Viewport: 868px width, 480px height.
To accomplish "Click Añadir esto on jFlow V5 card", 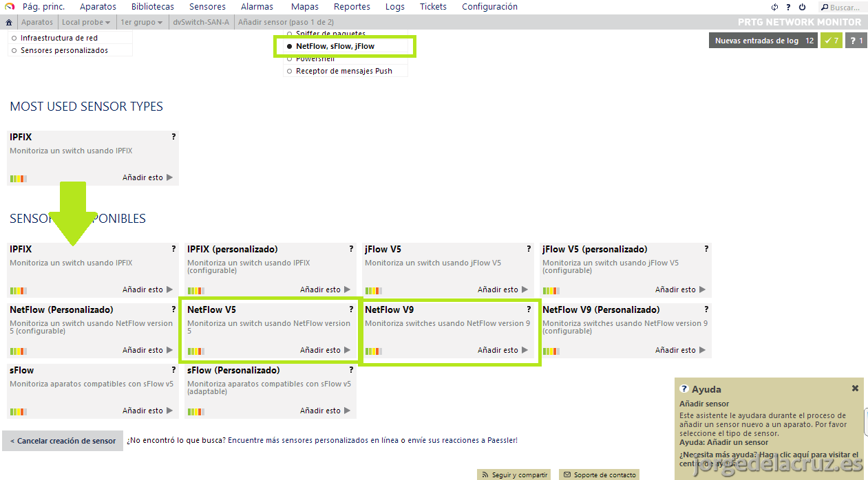I will [x=502, y=290].
